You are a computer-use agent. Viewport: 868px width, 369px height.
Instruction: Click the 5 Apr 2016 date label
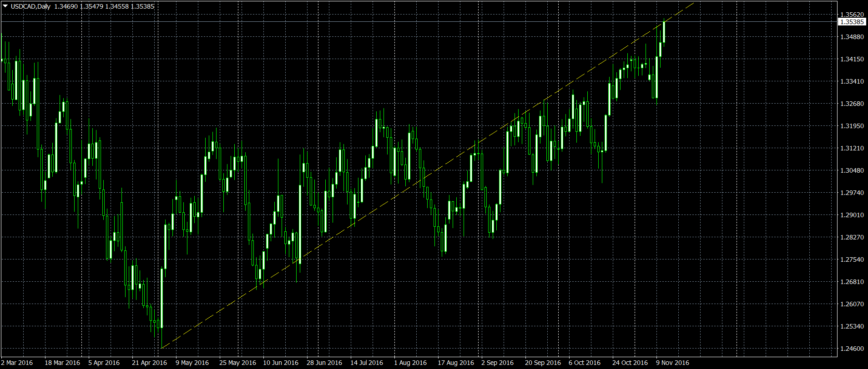[104, 363]
